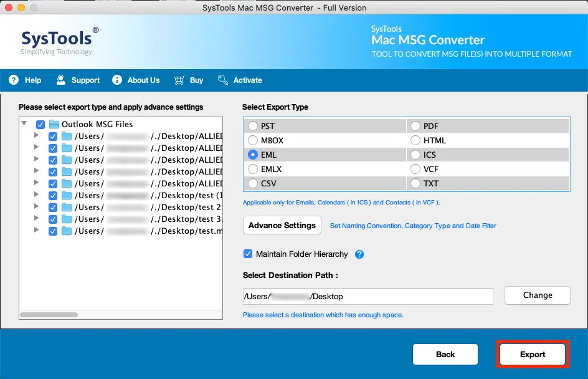Click the Support headset icon
Image resolution: width=588 pixels, height=379 pixels.
[60, 80]
